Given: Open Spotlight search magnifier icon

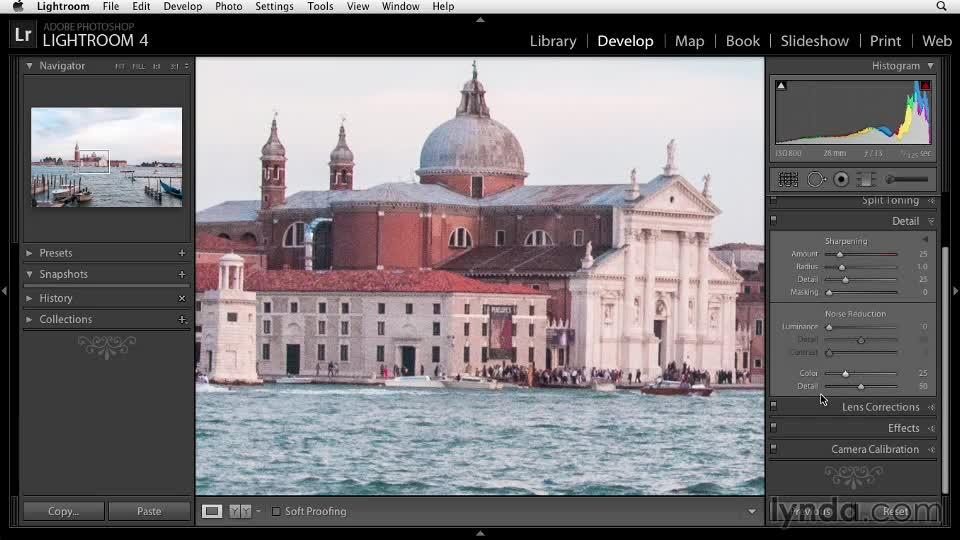Looking at the screenshot, I should tap(941, 6).
